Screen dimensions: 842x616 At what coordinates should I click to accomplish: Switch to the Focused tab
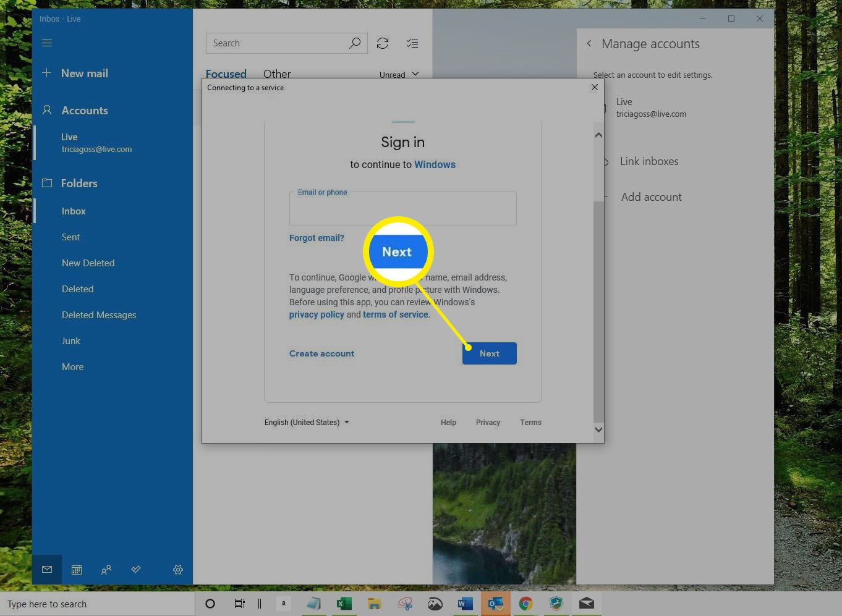tap(226, 74)
